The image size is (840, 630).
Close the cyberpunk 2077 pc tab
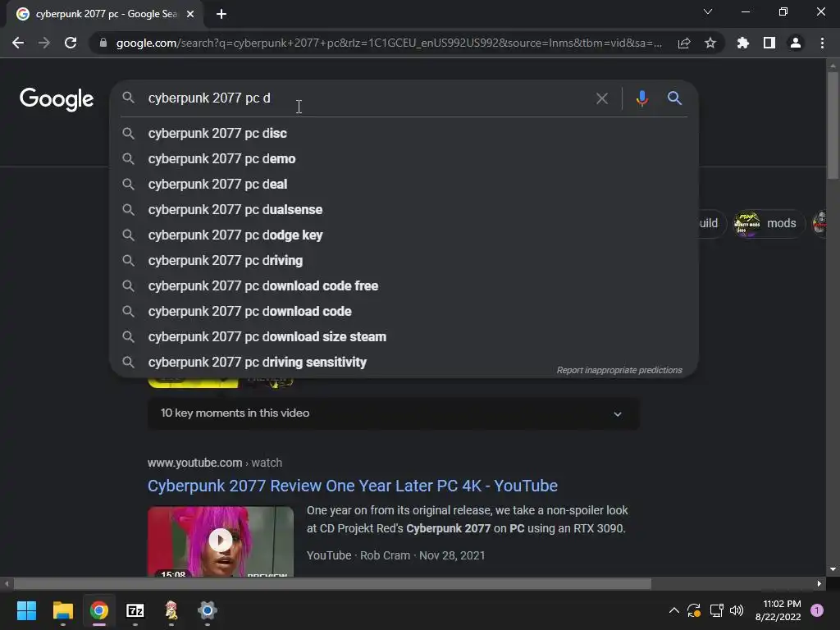click(190, 14)
